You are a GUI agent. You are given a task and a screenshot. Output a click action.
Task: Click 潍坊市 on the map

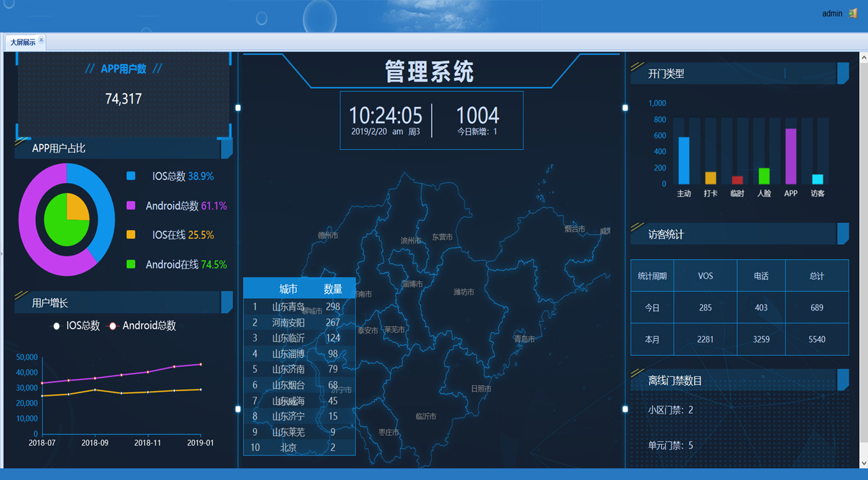tap(464, 292)
